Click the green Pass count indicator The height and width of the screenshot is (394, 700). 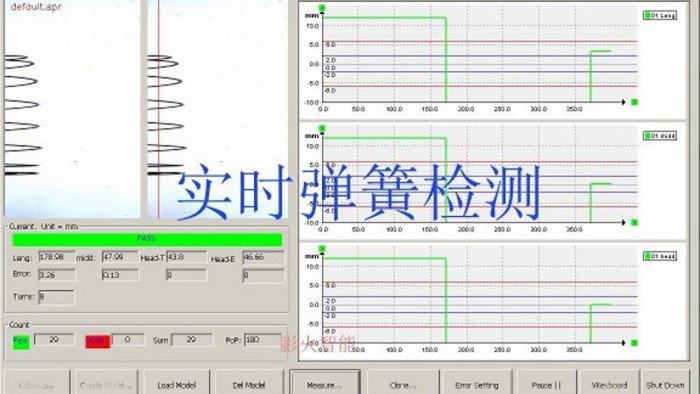[x=21, y=341]
